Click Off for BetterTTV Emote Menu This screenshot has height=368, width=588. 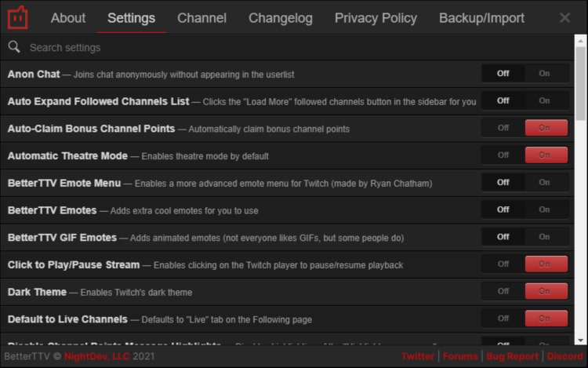click(503, 182)
